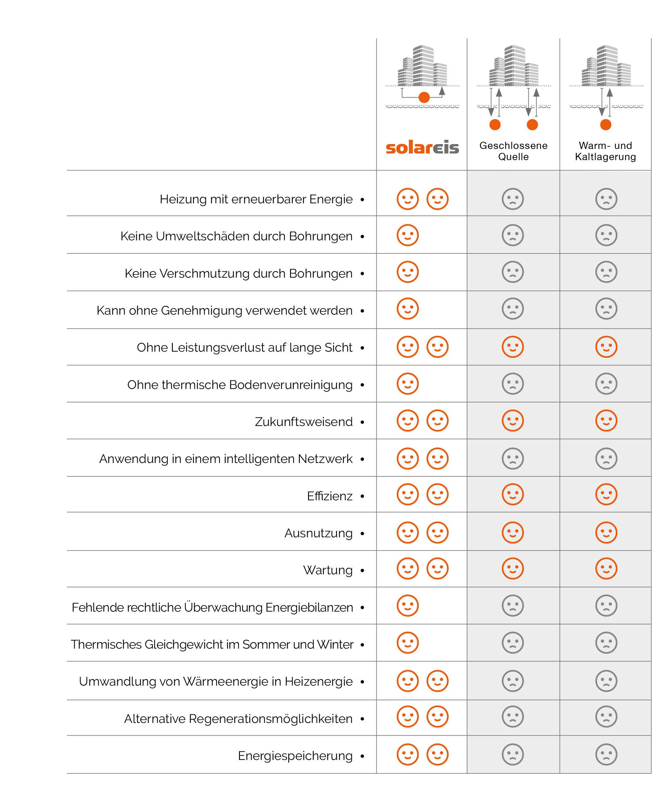Click the solareis logo

[422, 147]
